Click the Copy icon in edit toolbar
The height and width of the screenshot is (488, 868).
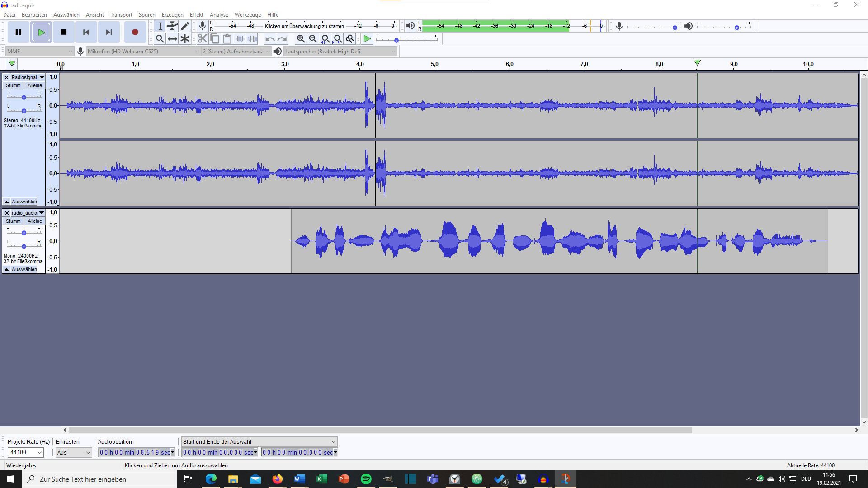tap(215, 39)
